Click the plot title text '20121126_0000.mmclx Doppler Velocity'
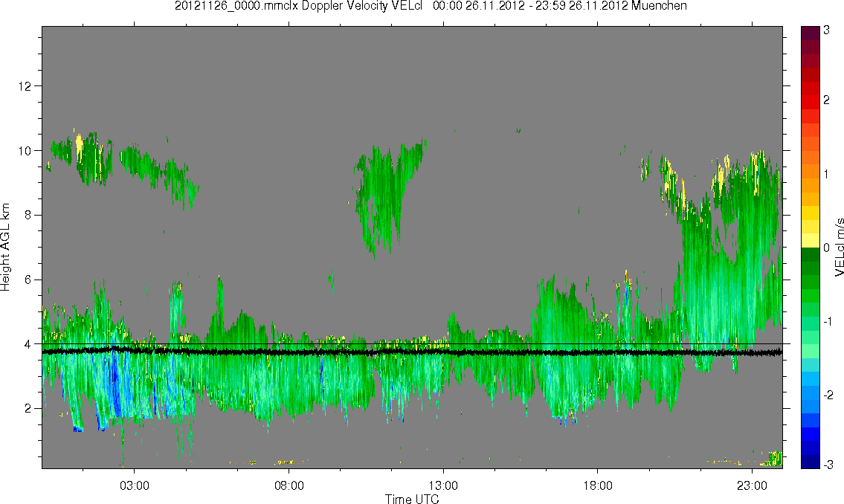Viewport: 844px width, 504px height. (x=283, y=6)
